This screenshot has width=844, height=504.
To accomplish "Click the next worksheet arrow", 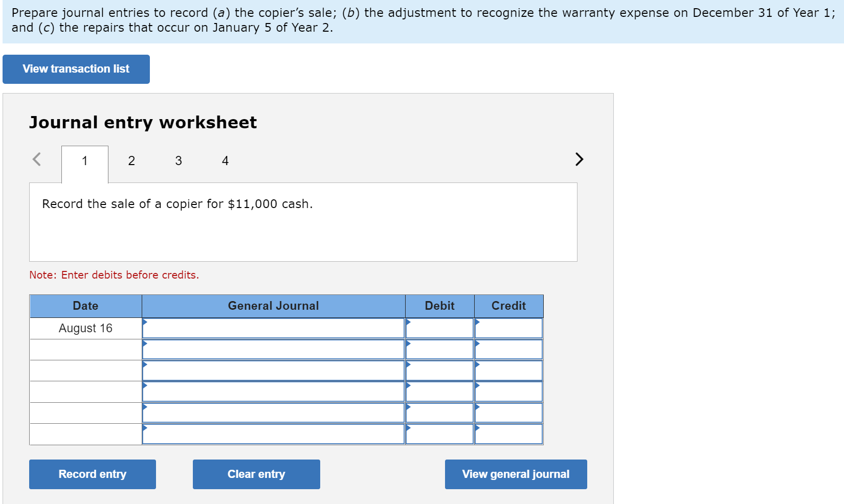I will tap(579, 159).
